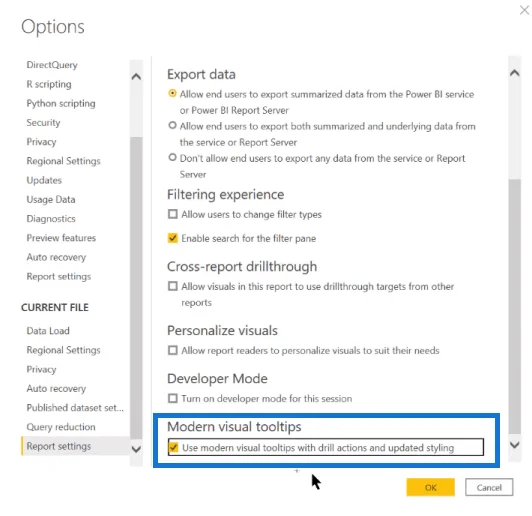Enable cross-report drillthrough targets checkbox
This screenshot has width=532, height=516.
click(x=173, y=286)
